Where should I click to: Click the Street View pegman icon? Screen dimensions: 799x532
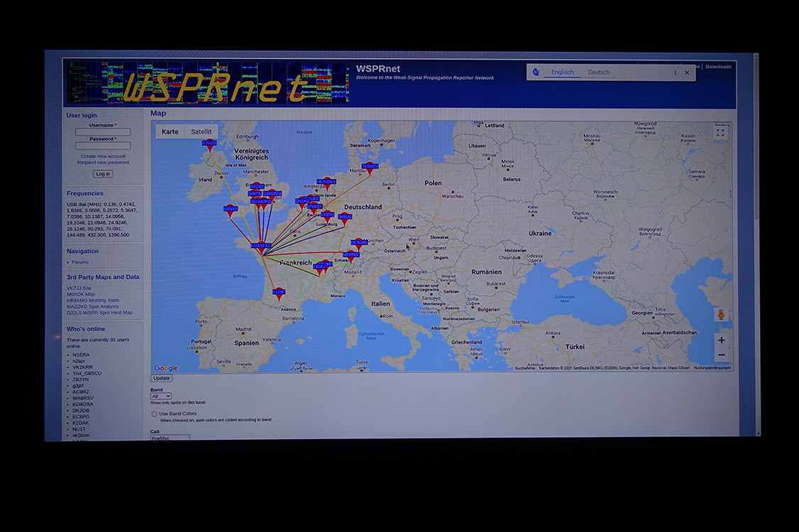tap(721, 314)
